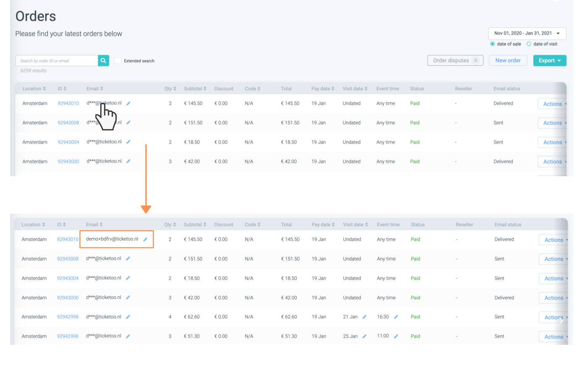Image resolution: width=588 pixels, height=365 pixels.
Task: Click pencil icon beside event time 16:30
Action: pyautogui.click(x=396, y=317)
